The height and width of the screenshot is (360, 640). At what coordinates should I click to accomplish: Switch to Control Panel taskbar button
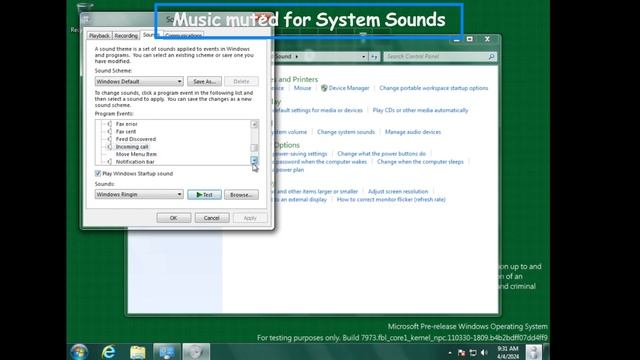pyautogui.click(x=167, y=351)
